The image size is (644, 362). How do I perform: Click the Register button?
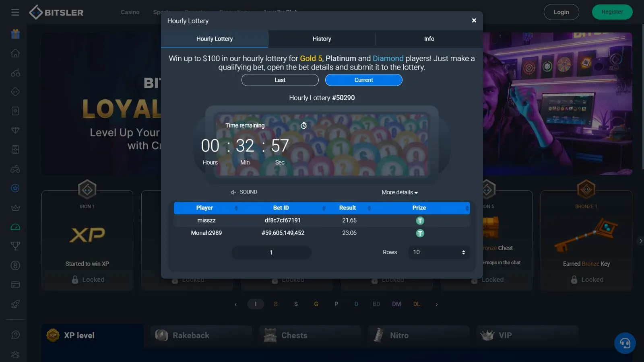coord(612,12)
